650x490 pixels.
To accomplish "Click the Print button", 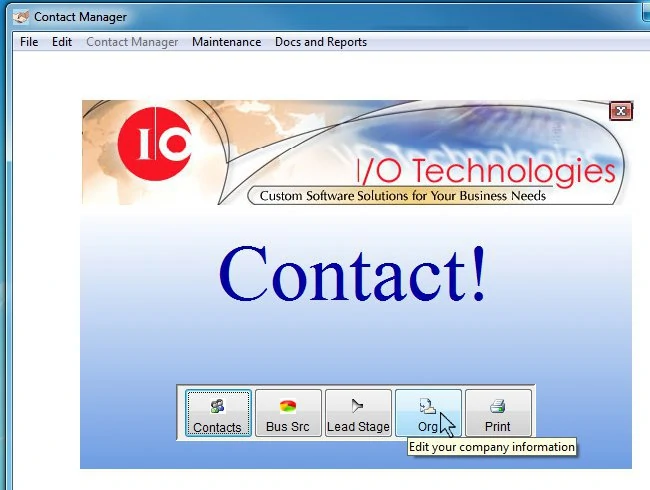I will tap(498, 413).
